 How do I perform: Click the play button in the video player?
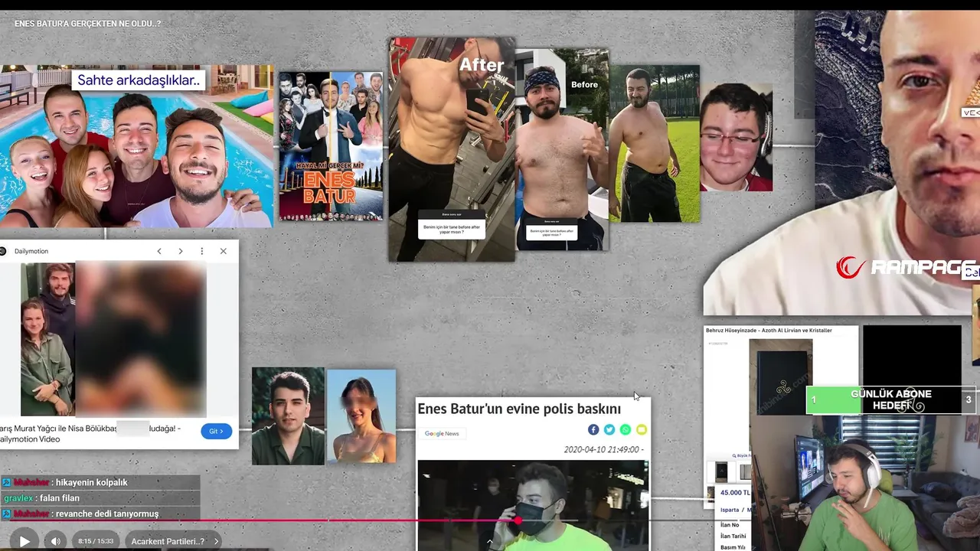click(x=24, y=541)
